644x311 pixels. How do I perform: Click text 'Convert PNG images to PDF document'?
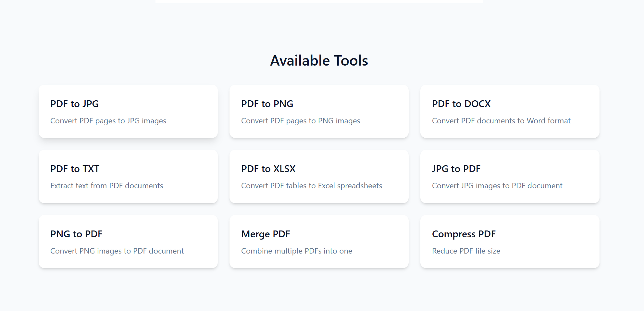tap(117, 251)
